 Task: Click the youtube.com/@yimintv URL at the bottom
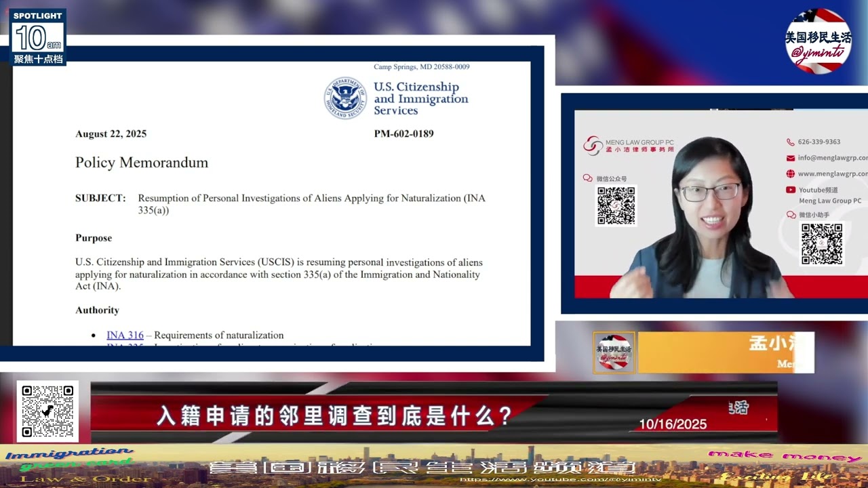point(561,479)
